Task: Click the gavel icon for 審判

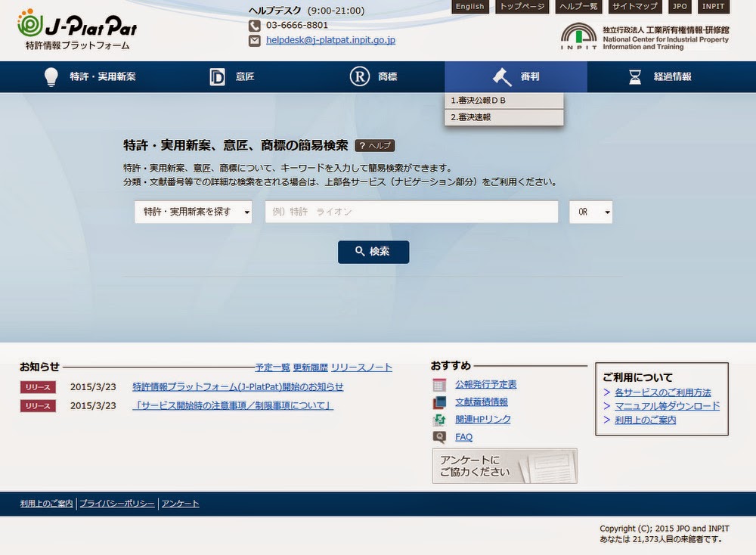Action: coord(502,76)
